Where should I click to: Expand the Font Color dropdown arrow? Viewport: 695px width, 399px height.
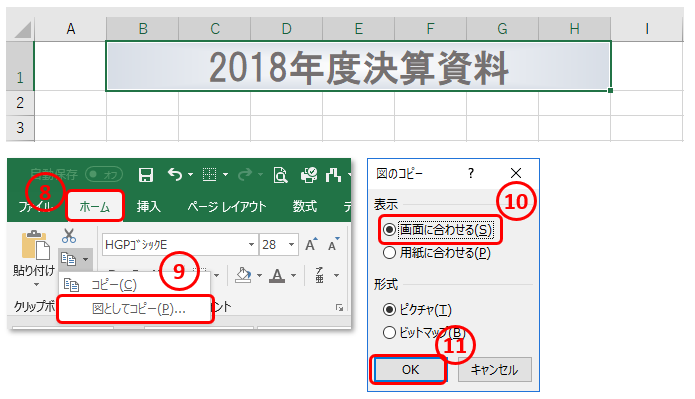tap(293, 276)
